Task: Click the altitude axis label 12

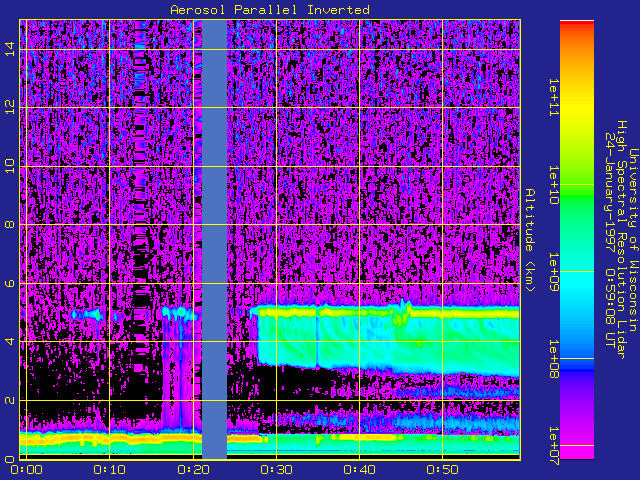Action: pyautogui.click(x=10, y=107)
